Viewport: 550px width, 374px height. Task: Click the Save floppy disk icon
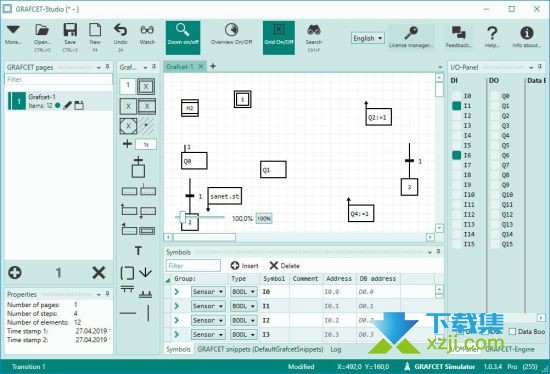[x=70, y=31]
